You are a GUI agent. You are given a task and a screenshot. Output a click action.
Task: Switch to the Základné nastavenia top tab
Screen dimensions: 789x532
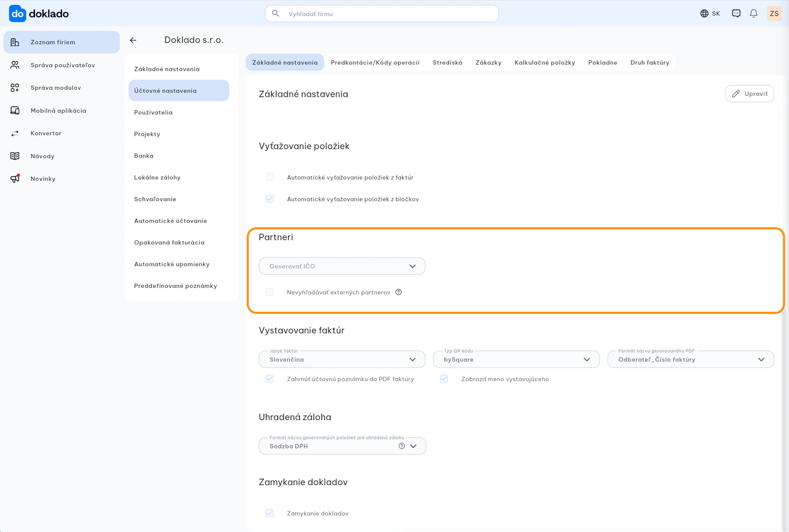285,62
